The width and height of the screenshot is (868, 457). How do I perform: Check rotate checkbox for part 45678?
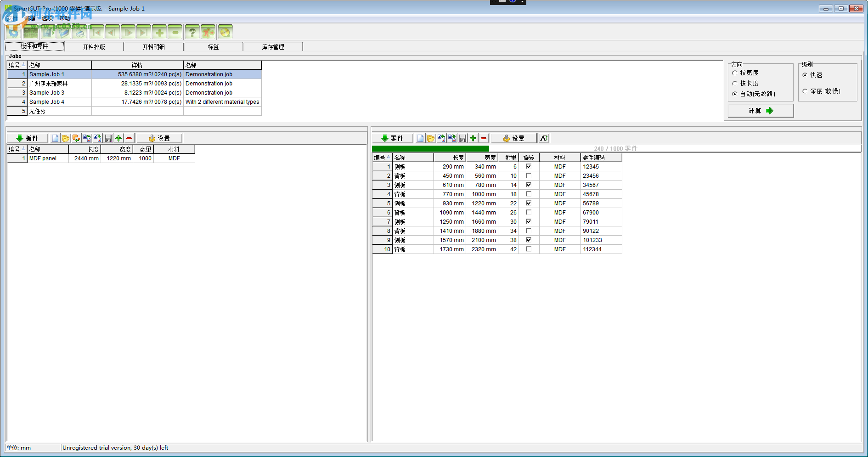pyautogui.click(x=529, y=194)
